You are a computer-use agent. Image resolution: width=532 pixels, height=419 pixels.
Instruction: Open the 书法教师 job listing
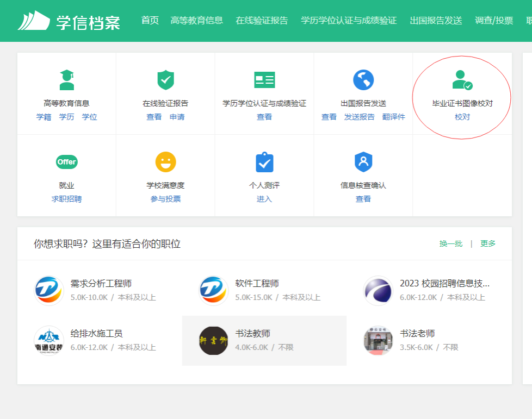252,334
